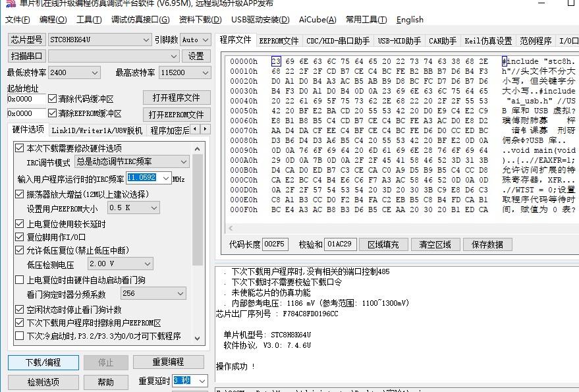Image resolution: width=579 pixels, height=392 pixels.
Task: Enable 上电复位时由硬件自动启动看门狗
Action: click(x=20, y=280)
